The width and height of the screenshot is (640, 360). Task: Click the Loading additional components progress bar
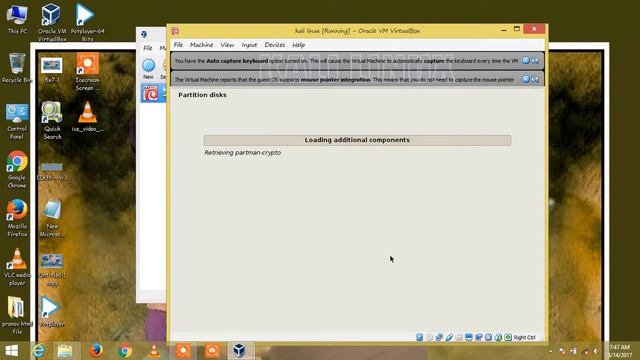(x=357, y=140)
